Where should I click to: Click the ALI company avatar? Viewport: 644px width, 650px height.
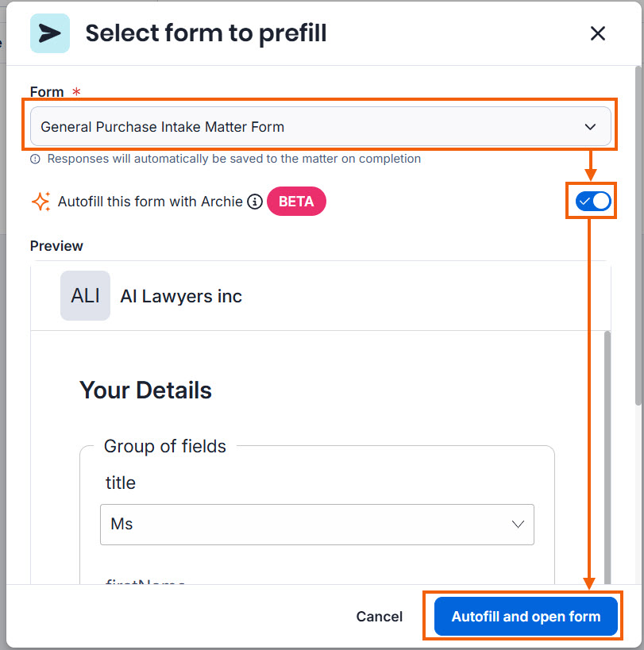(x=85, y=295)
